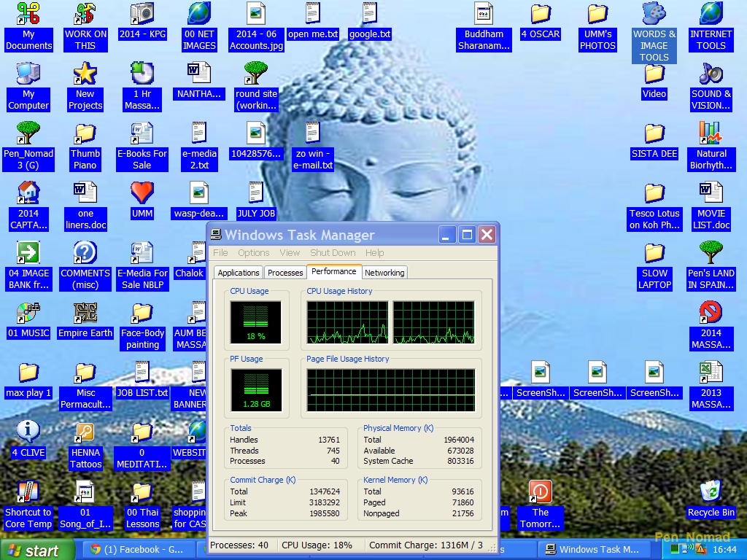Click the PF Usage 1.28 GB gauge
This screenshot has height=560, width=747.
[256, 390]
